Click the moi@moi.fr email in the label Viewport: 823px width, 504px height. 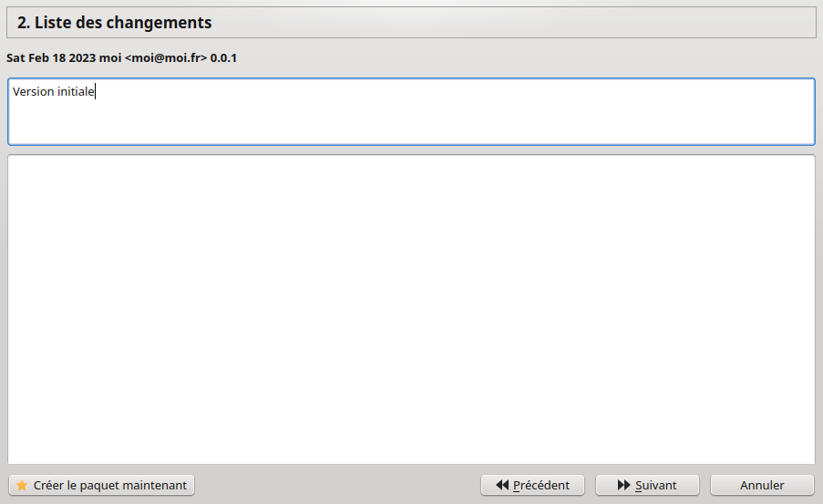coord(166,57)
